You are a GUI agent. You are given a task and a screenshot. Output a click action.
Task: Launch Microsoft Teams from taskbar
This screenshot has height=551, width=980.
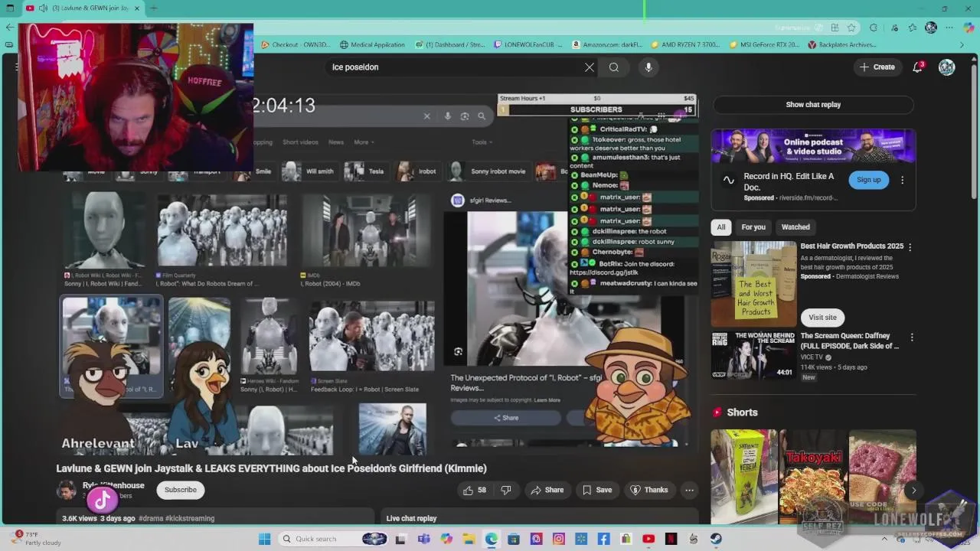pos(424,539)
